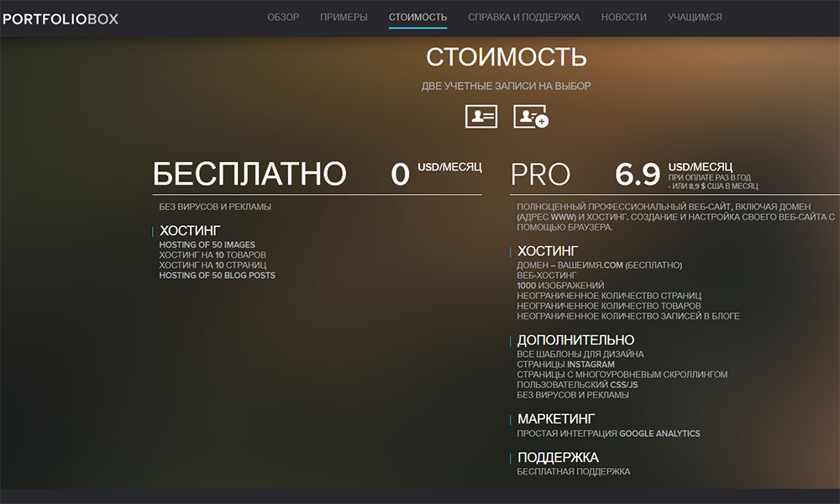This screenshot has height=504, width=840.
Task: Select the PRO plan heading
Action: (x=540, y=175)
